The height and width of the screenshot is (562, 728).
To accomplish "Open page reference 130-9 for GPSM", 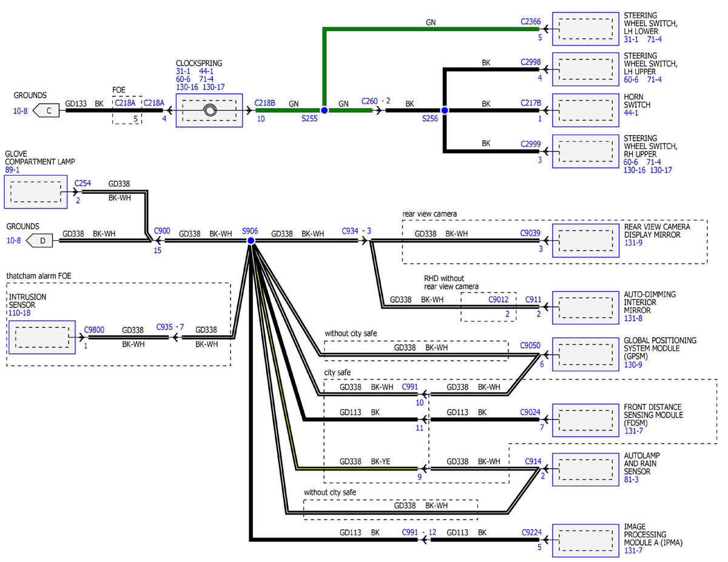I will click(633, 364).
